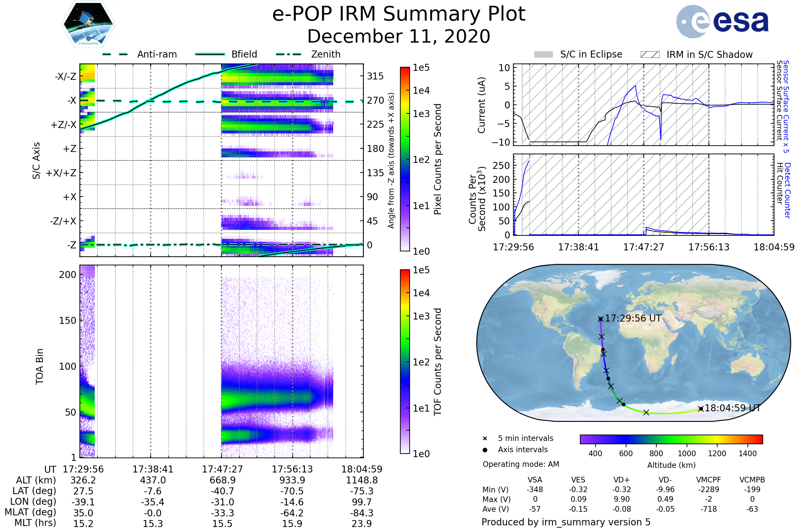Click the e-POP IRM Summary Plot title
798x532 pixels.
tap(399, 14)
